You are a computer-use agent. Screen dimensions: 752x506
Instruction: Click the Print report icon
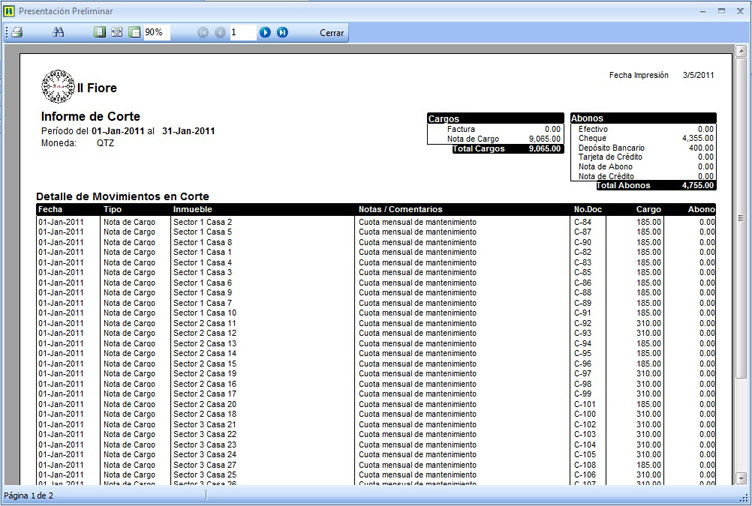(17, 32)
